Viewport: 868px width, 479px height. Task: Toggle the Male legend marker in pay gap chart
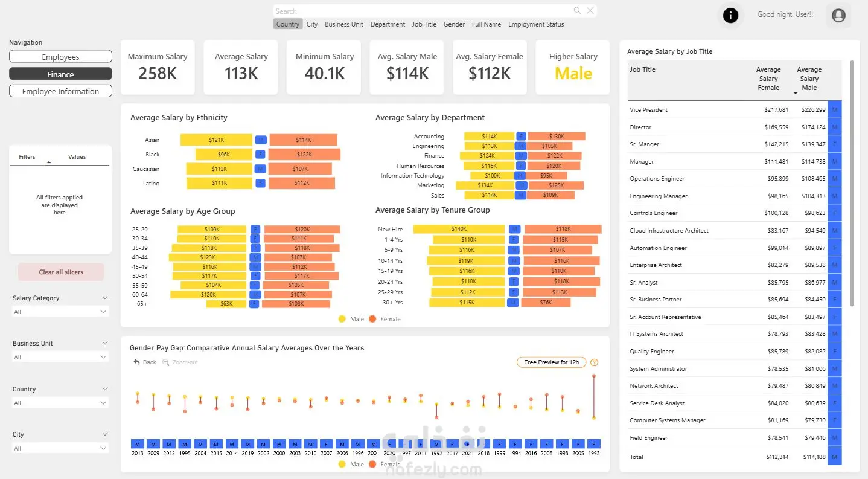pos(342,464)
